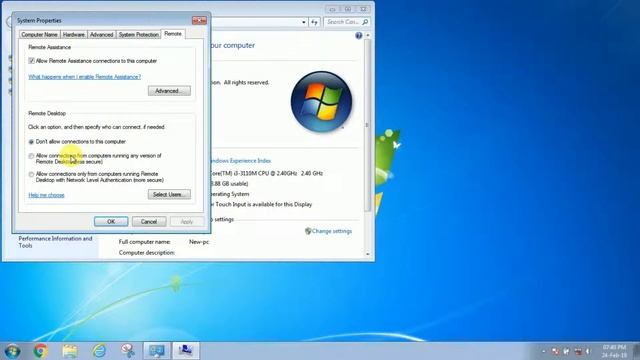Viewport: 640px width, 360px height.
Task: Click the magnifier in Search Control Panel box
Action: [365, 22]
